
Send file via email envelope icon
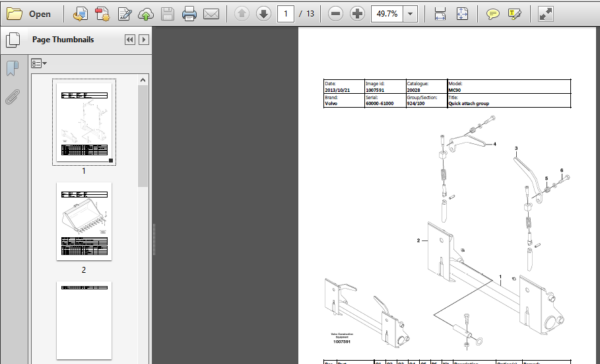pos(211,14)
